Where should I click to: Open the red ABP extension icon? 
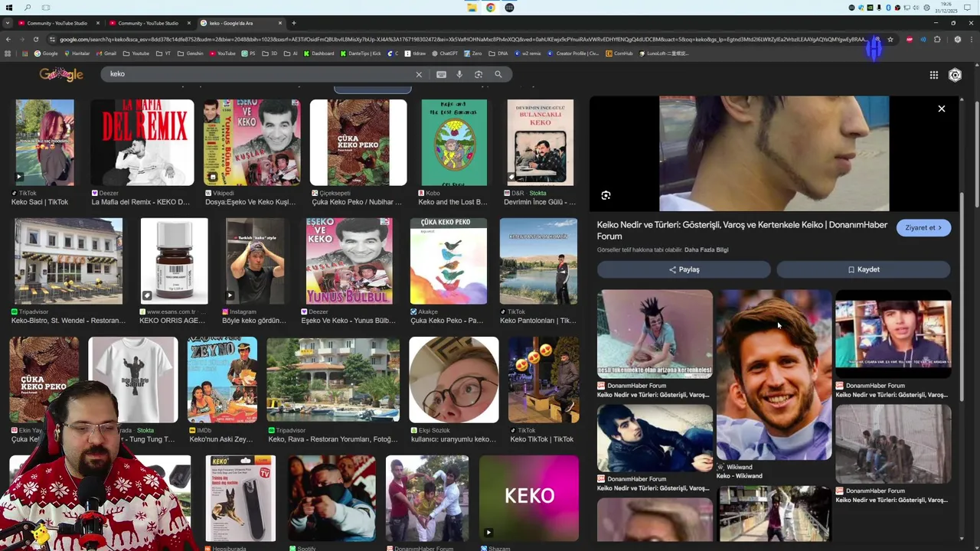click(910, 39)
